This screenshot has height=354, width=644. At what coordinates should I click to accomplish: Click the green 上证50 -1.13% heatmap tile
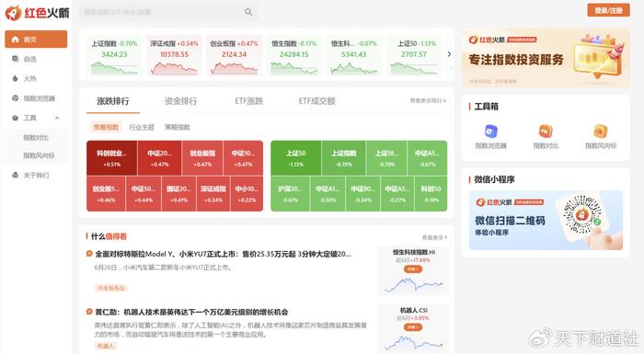pos(295,158)
